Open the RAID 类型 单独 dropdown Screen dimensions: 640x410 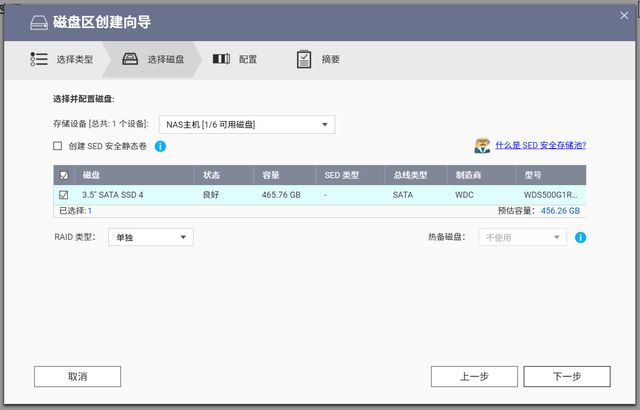tap(151, 237)
